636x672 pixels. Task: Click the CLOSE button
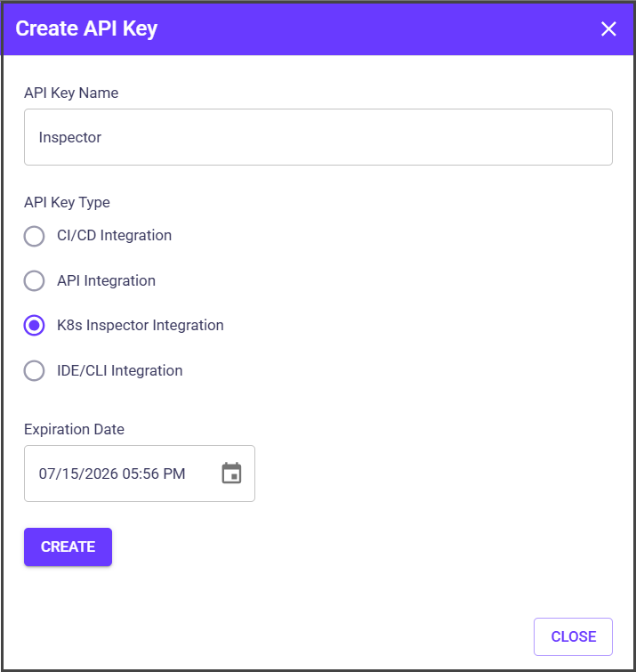pyautogui.click(x=573, y=636)
